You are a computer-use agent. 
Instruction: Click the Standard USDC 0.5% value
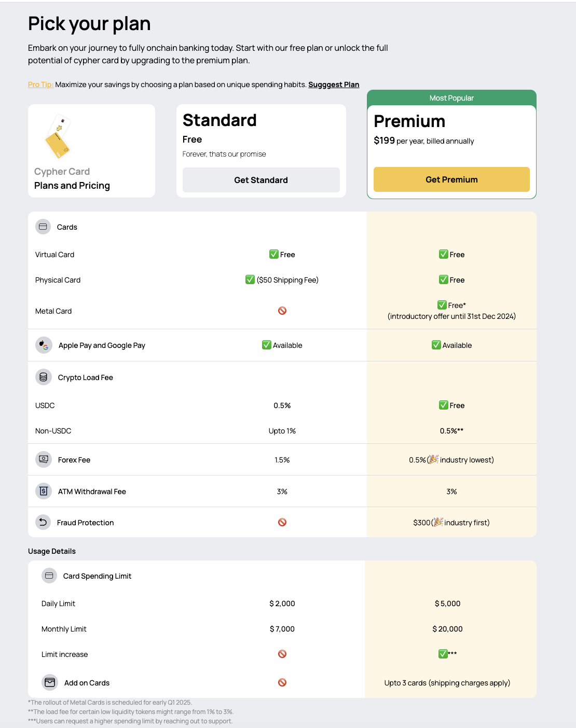pyautogui.click(x=282, y=405)
